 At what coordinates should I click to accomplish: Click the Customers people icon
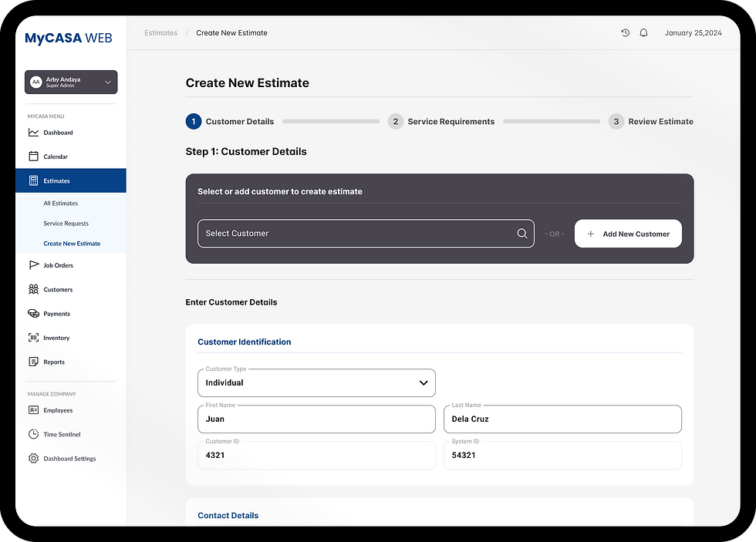[33, 289]
